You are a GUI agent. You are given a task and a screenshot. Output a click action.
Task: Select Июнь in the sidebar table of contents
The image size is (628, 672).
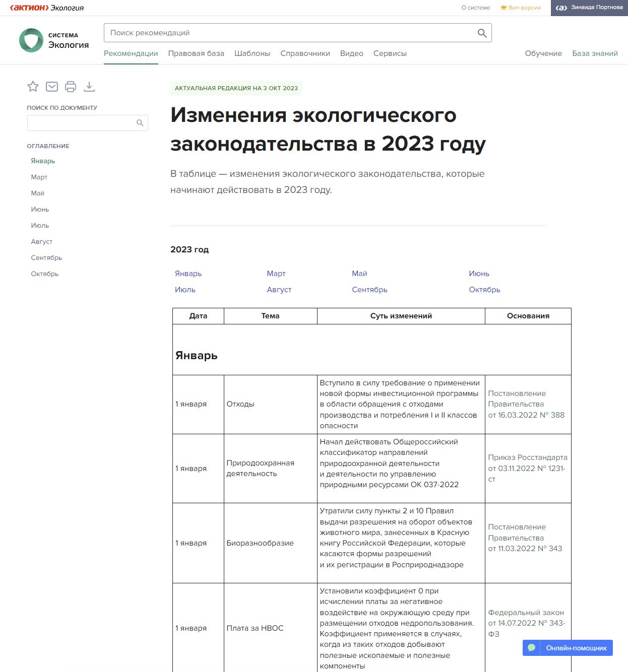click(x=40, y=210)
